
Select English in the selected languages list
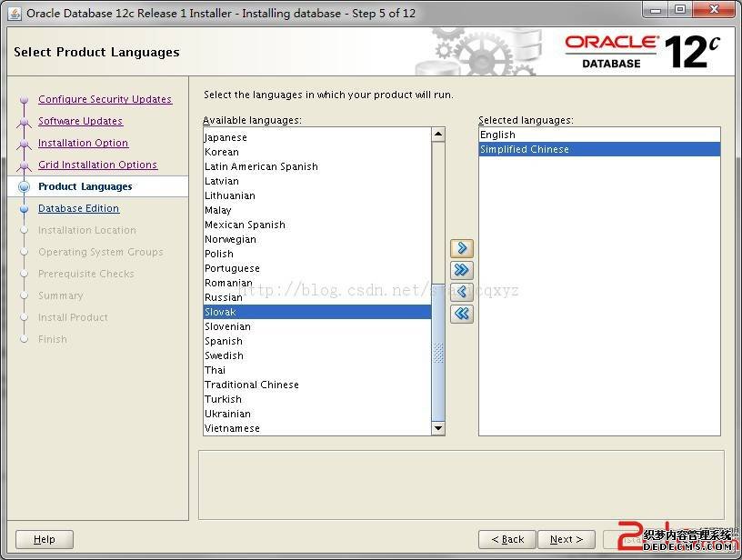(x=497, y=135)
